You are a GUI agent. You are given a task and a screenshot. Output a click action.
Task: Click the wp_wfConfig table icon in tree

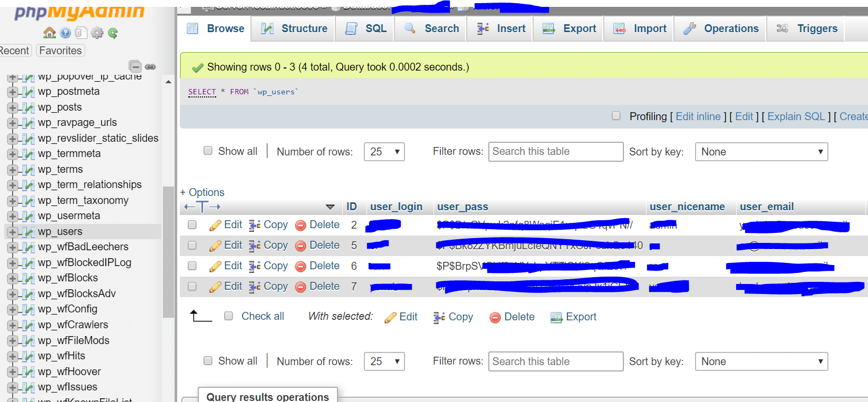pyautogui.click(x=28, y=309)
